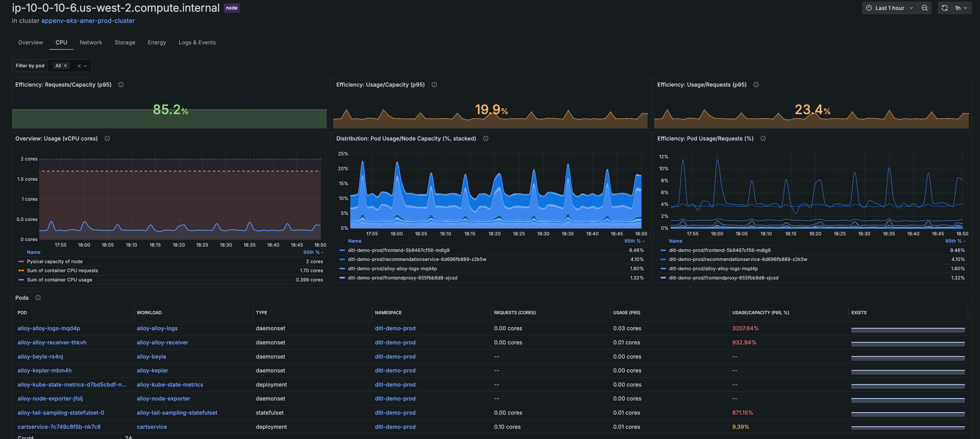
Task: Switch to the Network tab
Action: tap(91, 43)
